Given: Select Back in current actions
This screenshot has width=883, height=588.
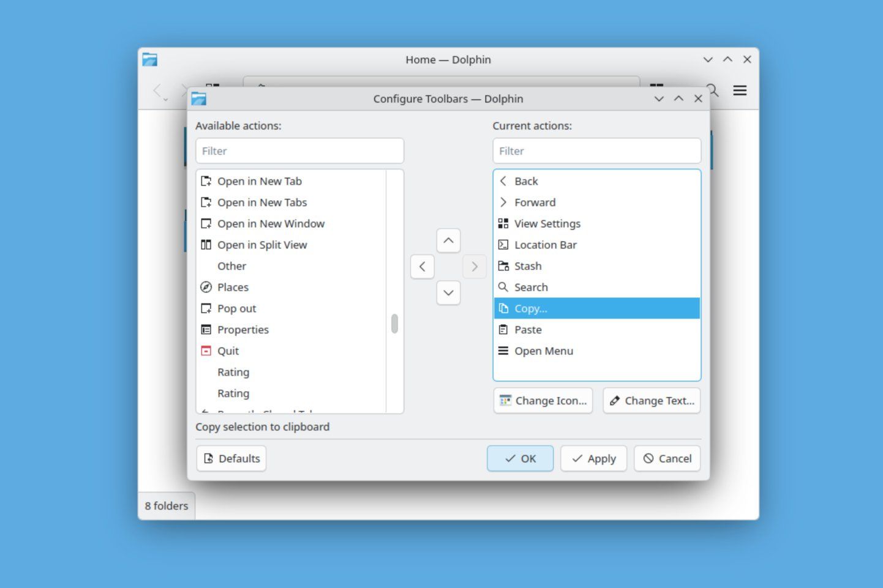Looking at the screenshot, I should [597, 181].
